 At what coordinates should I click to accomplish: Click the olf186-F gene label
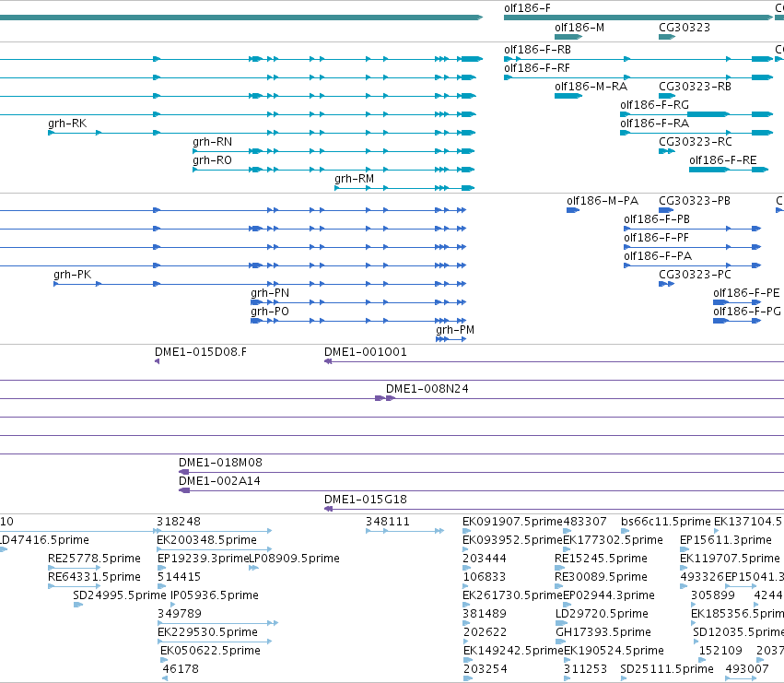[527, 8]
